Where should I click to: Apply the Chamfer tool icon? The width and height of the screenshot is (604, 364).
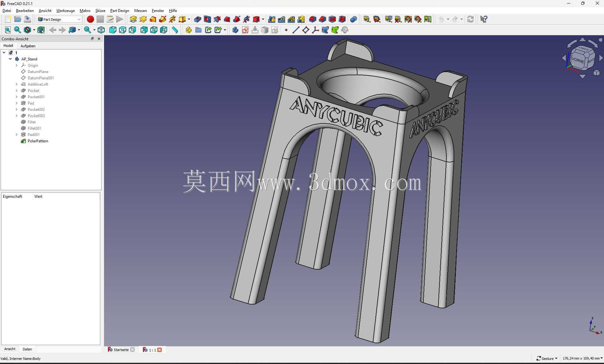point(322,19)
